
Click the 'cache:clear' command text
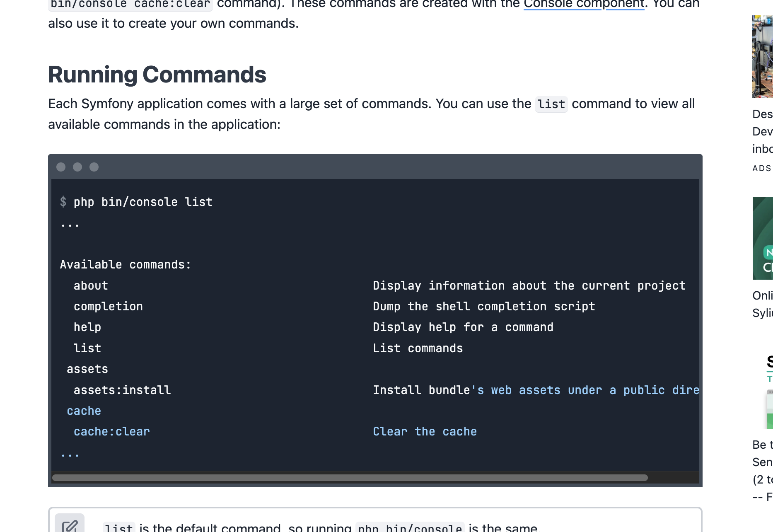click(x=112, y=431)
